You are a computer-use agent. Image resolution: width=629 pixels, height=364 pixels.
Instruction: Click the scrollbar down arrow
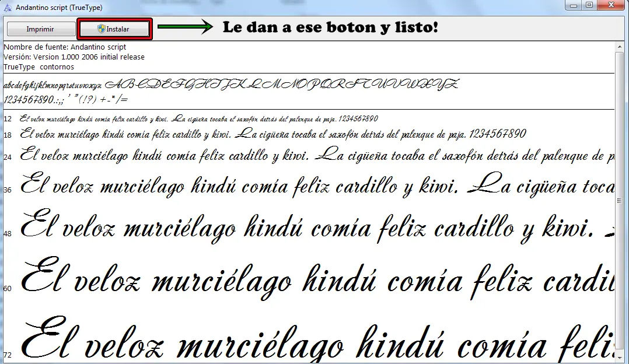click(620, 358)
